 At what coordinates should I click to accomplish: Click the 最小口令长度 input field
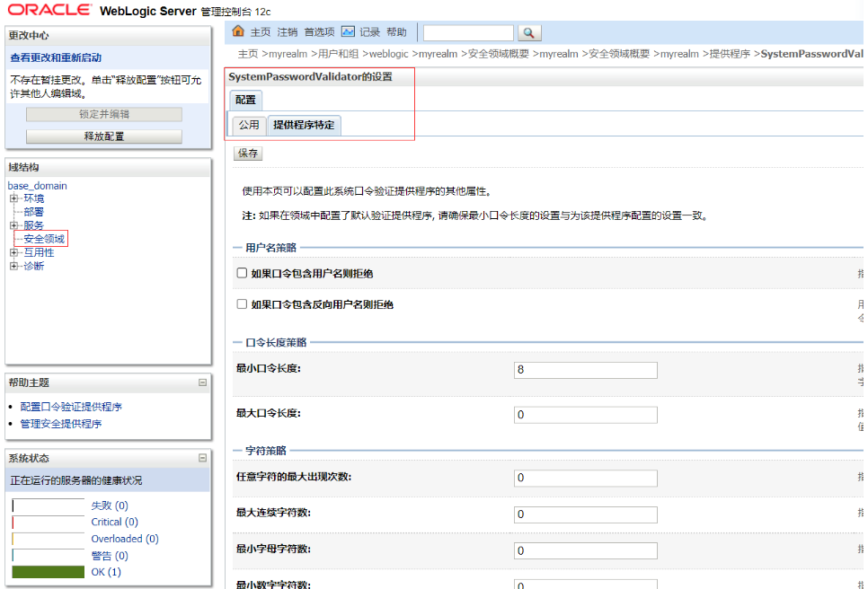(x=585, y=370)
